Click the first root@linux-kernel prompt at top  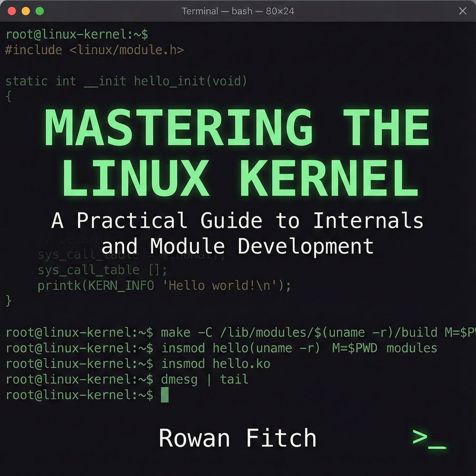pos(76,34)
